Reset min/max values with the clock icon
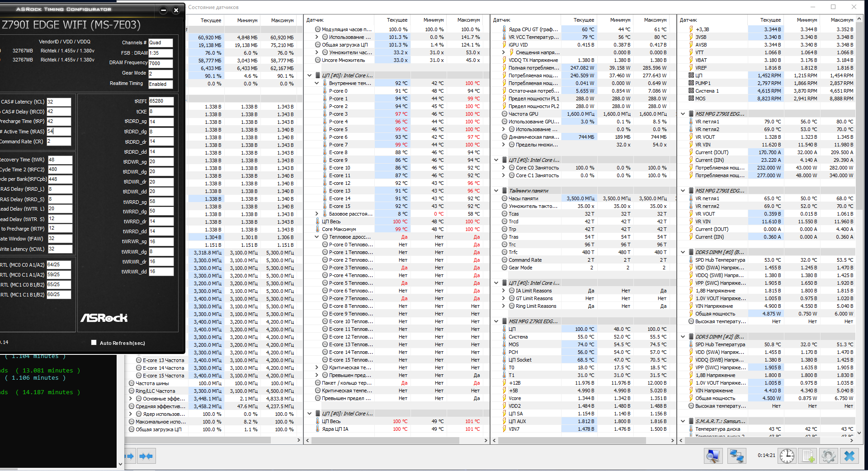 click(787, 456)
